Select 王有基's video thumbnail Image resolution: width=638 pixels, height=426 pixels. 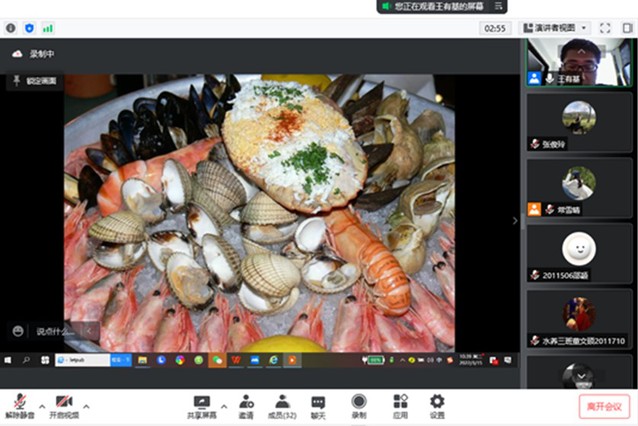point(578,60)
